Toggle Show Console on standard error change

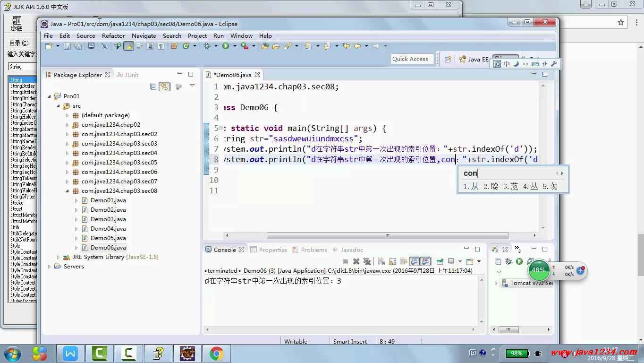point(425,261)
